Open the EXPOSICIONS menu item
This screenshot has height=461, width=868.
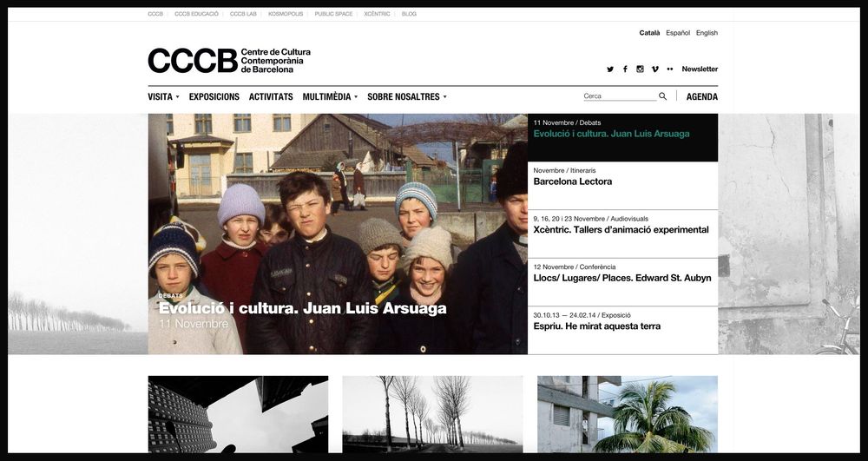(214, 96)
